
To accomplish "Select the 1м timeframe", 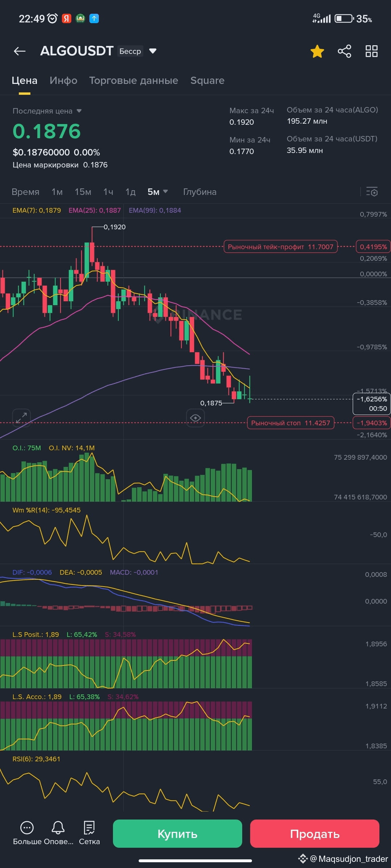I will (x=57, y=192).
